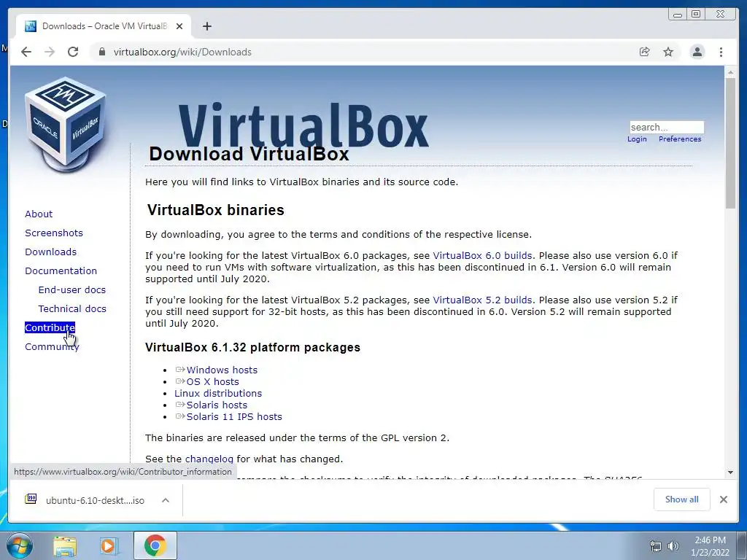Screen dimensions: 747x560
Task: Download the Solaris 11 IPS hosts package
Action: point(234,416)
